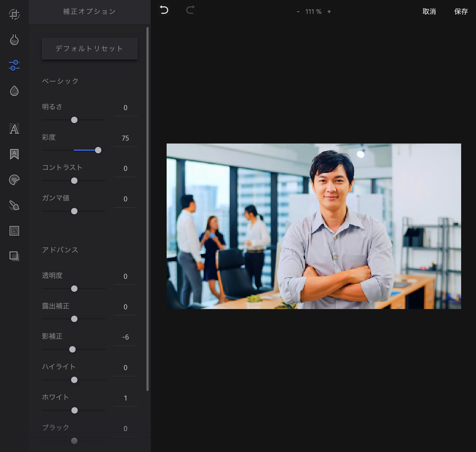This screenshot has height=452, width=476.
Task: Click デフォルトリセット button
Action: tap(90, 49)
